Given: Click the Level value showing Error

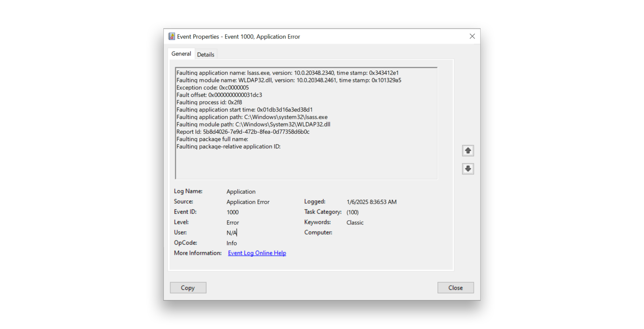Looking at the screenshot, I should tap(232, 222).
